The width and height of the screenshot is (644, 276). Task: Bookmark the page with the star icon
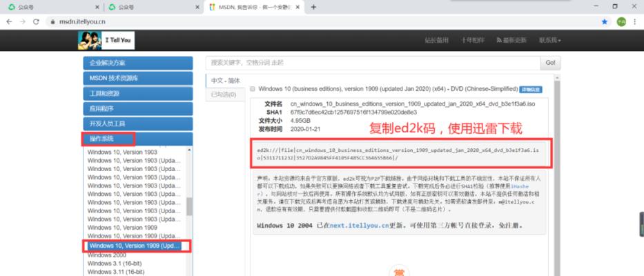pos(605,22)
